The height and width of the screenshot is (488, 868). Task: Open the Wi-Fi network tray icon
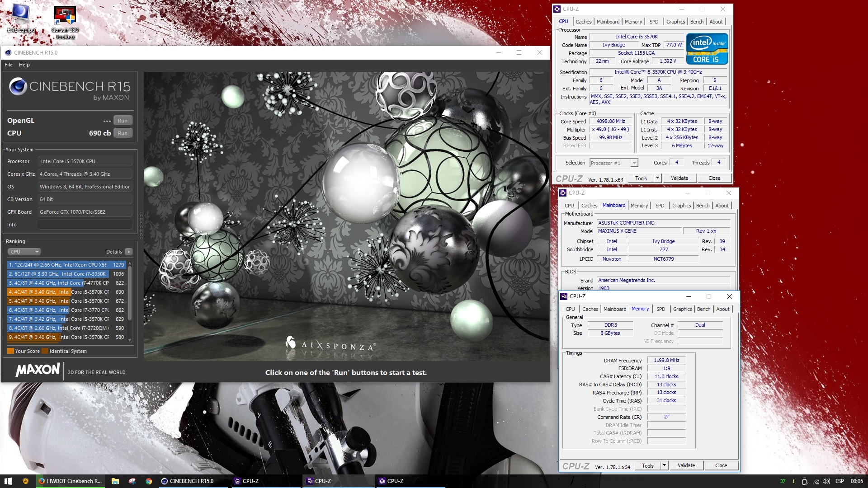816,482
